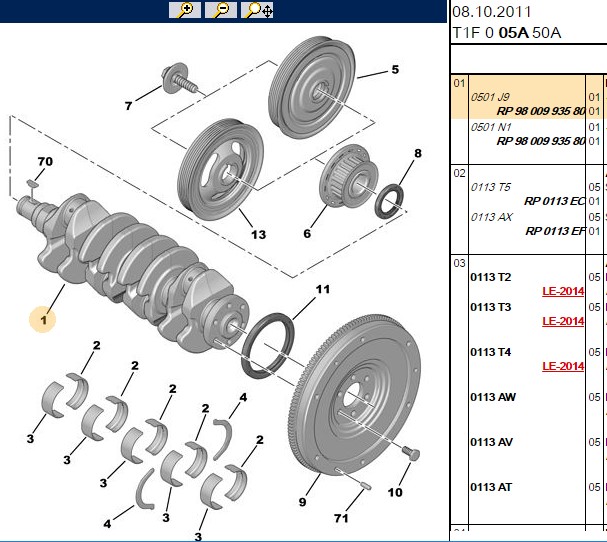607x542 pixels.
Task: Click part label 7 next to the bolt
Action: (x=129, y=106)
